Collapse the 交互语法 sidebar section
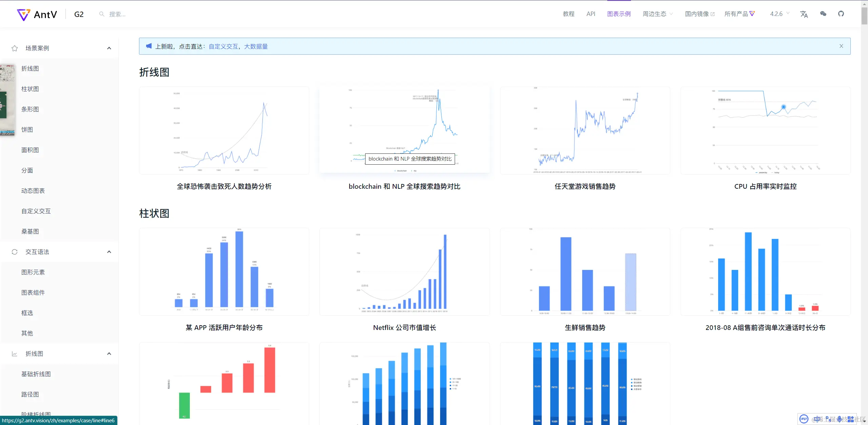Image resolution: width=868 pixels, height=425 pixels. 109,252
